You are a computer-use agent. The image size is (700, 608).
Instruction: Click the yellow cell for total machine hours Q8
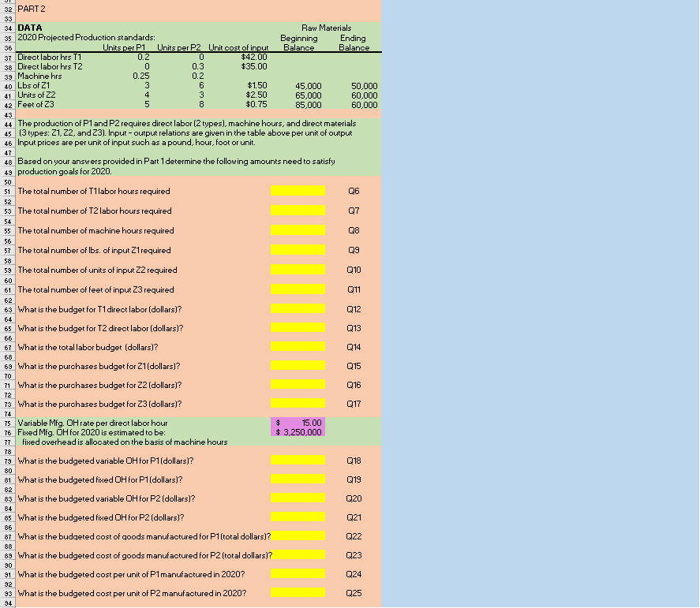[x=298, y=229]
